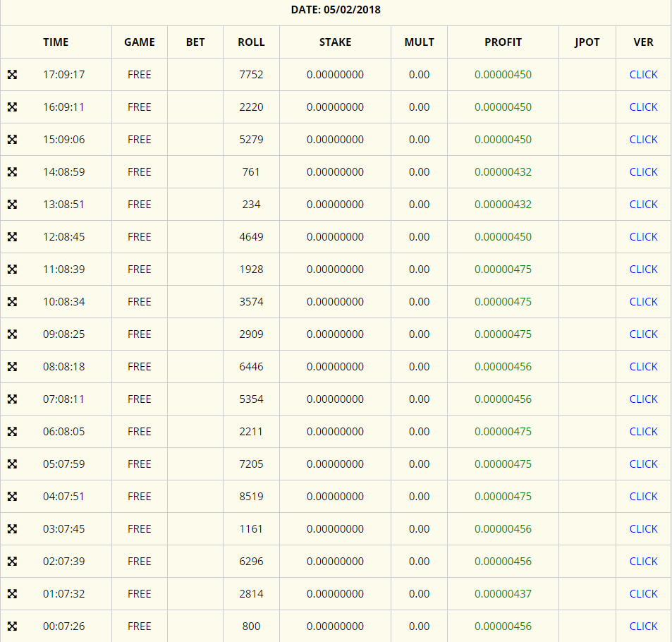
Task: Verify roll 6446 using CLICK link
Action: click(x=643, y=367)
